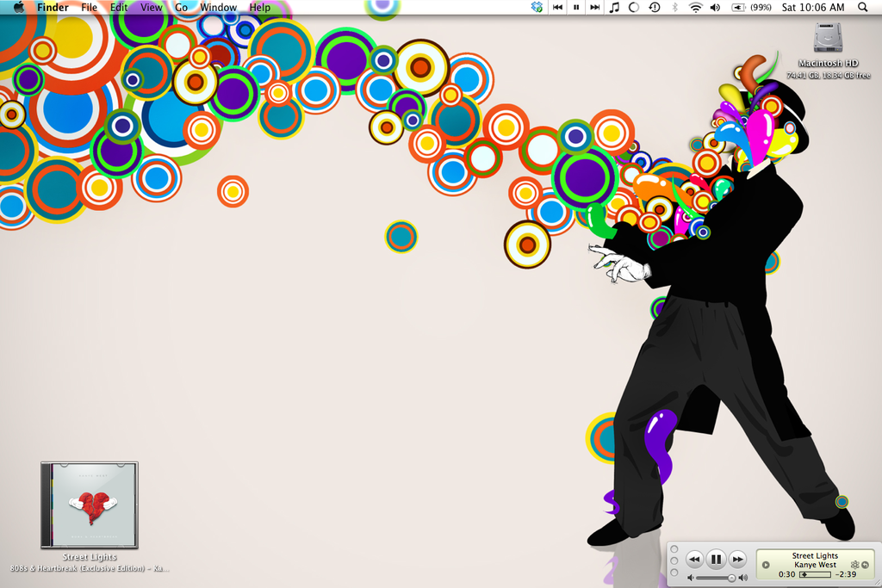
Task: Click the -2:39 remaining time
Action: [846, 574]
